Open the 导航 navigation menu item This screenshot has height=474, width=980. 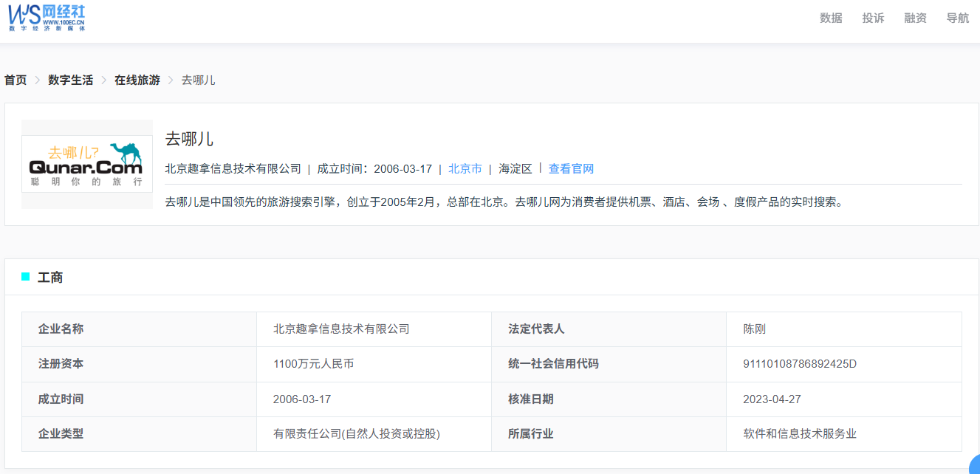[x=958, y=18]
